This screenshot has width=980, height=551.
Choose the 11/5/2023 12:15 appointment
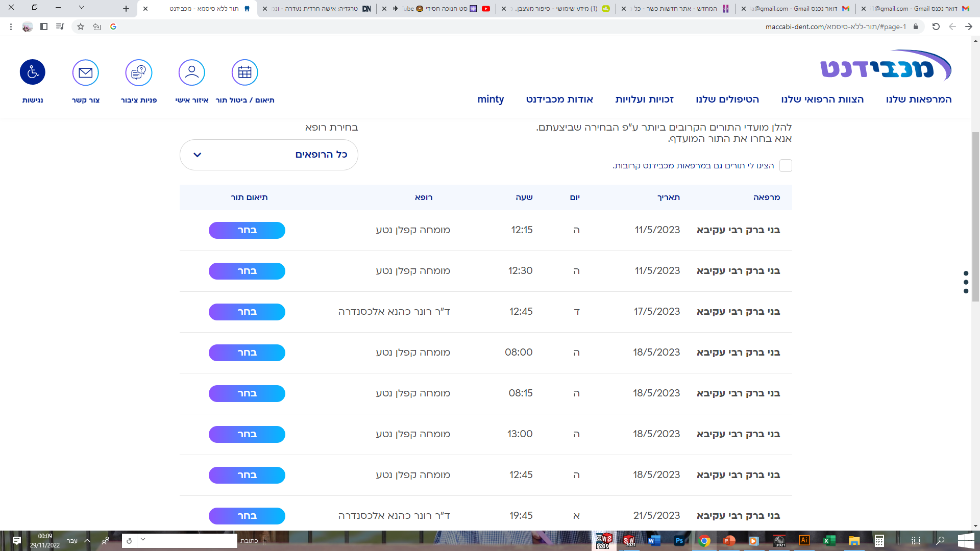pos(247,230)
